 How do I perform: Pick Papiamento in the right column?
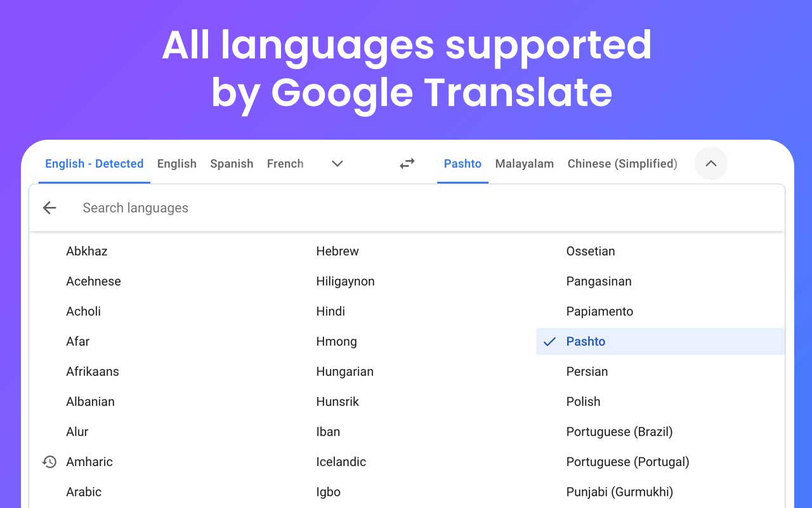[599, 311]
